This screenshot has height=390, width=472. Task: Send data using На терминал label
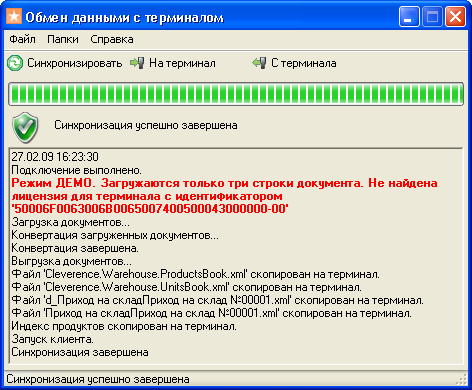(x=182, y=63)
